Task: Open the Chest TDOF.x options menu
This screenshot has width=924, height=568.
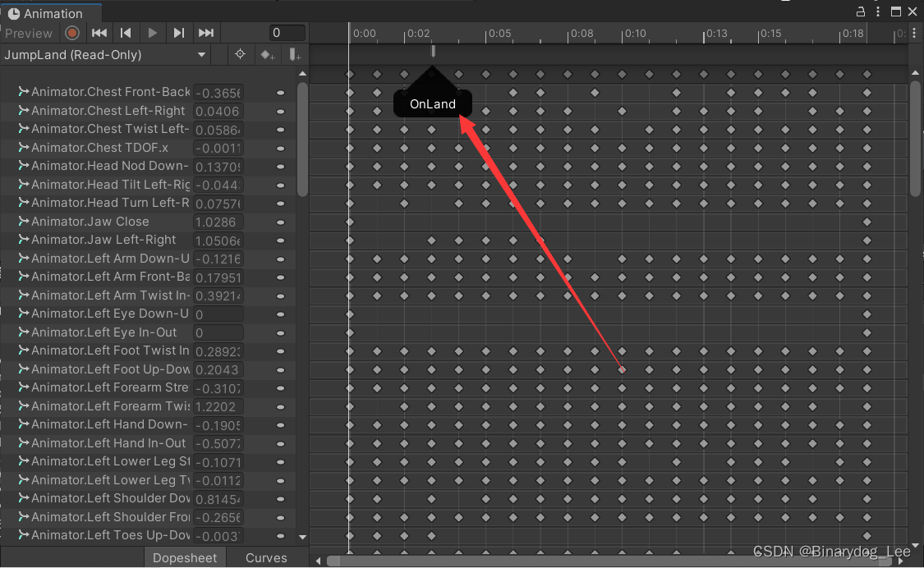Action: [x=281, y=149]
